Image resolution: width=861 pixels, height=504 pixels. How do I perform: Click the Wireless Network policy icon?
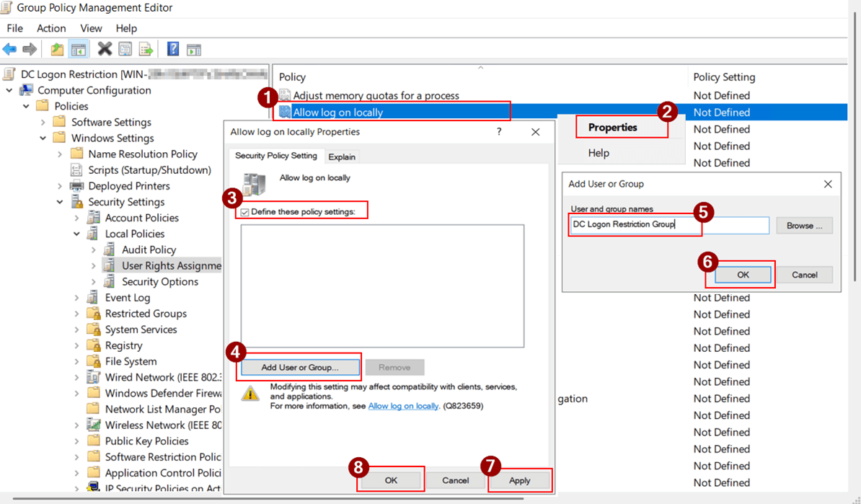(x=94, y=425)
